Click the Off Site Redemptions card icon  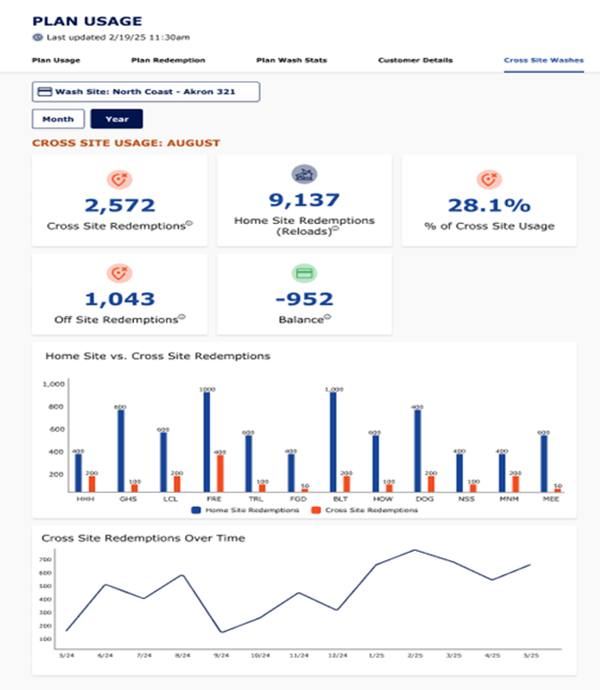pos(120,273)
